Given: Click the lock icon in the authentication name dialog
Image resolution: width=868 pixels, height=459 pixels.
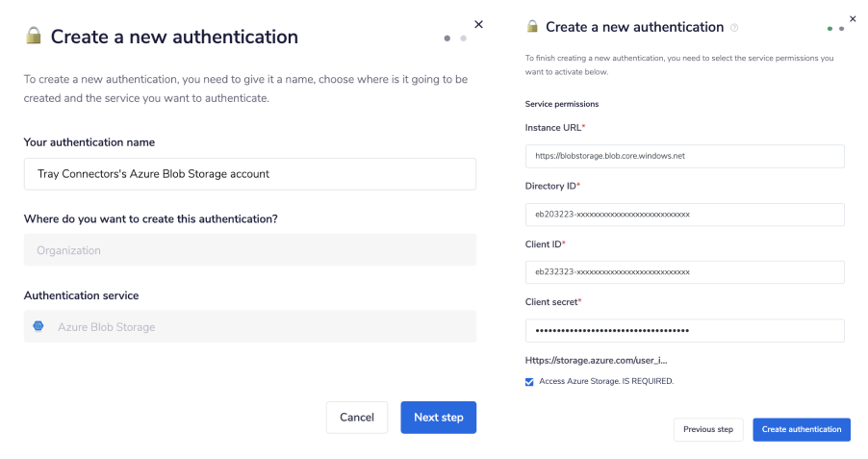Looking at the screenshot, I should tap(34, 37).
